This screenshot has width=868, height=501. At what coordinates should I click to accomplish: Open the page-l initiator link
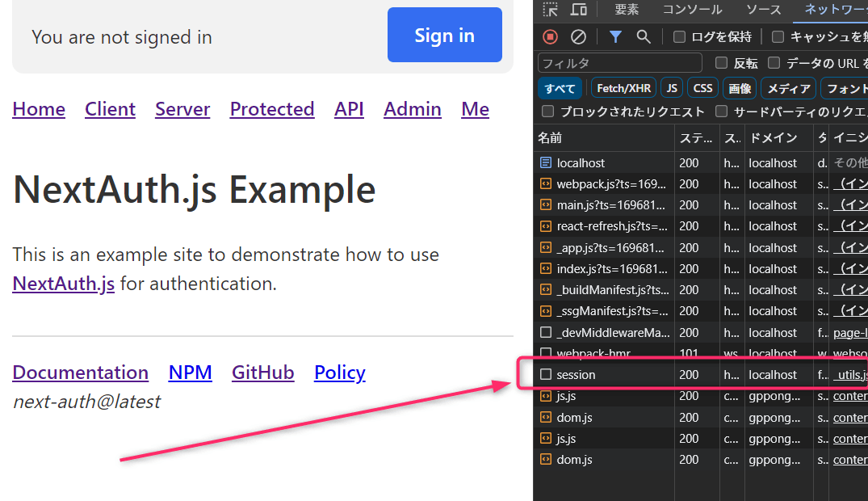850,332
